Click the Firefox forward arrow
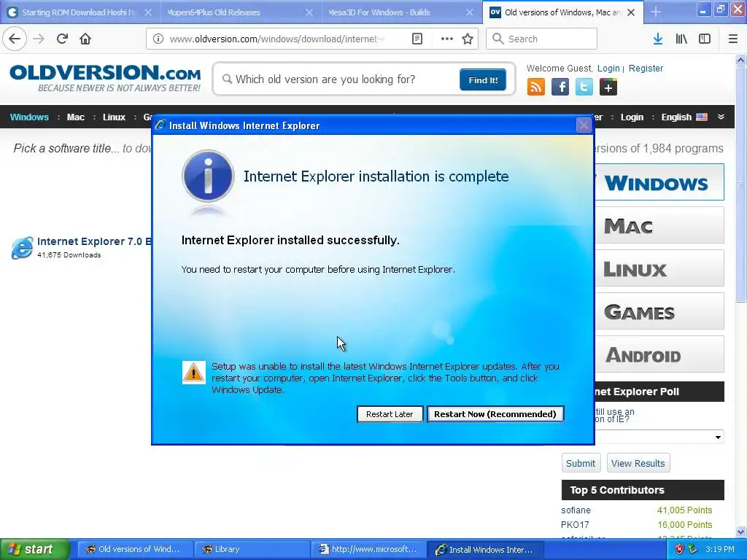 (x=39, y=39)
